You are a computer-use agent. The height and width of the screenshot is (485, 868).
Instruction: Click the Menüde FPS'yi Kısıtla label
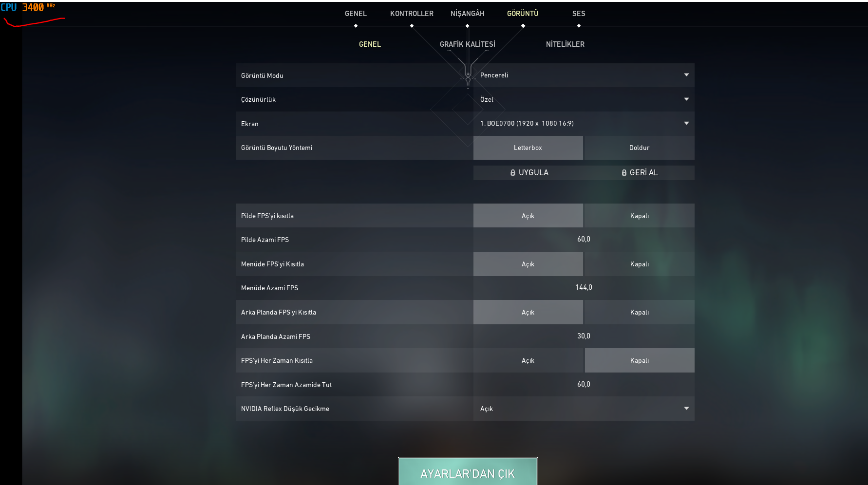tap(272, 264)
